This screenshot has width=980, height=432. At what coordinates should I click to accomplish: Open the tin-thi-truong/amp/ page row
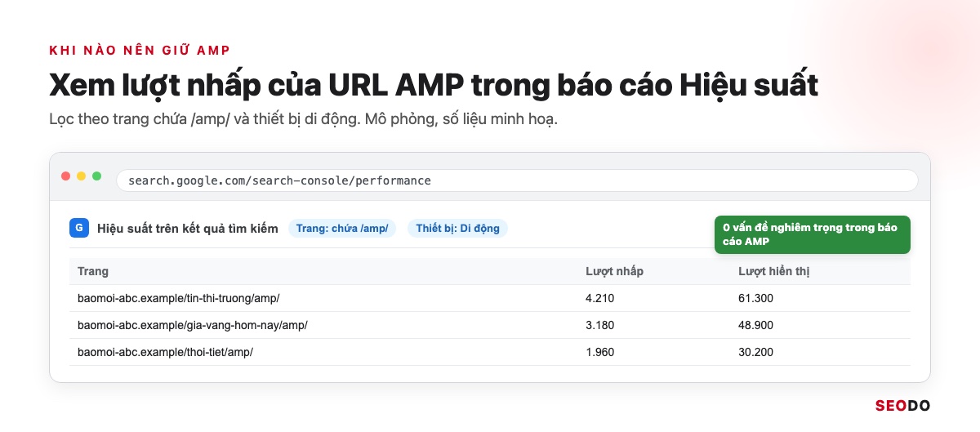point(490,298)
